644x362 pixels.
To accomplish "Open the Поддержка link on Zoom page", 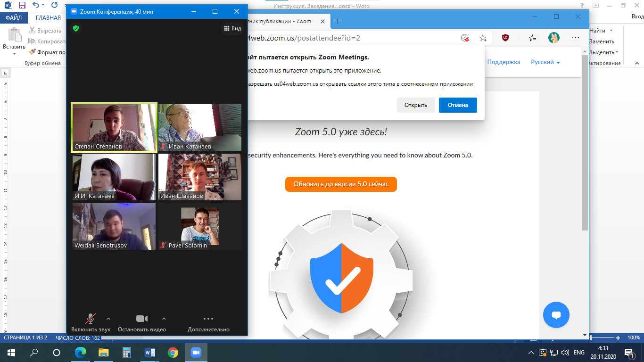I will [x=504, y=62].
